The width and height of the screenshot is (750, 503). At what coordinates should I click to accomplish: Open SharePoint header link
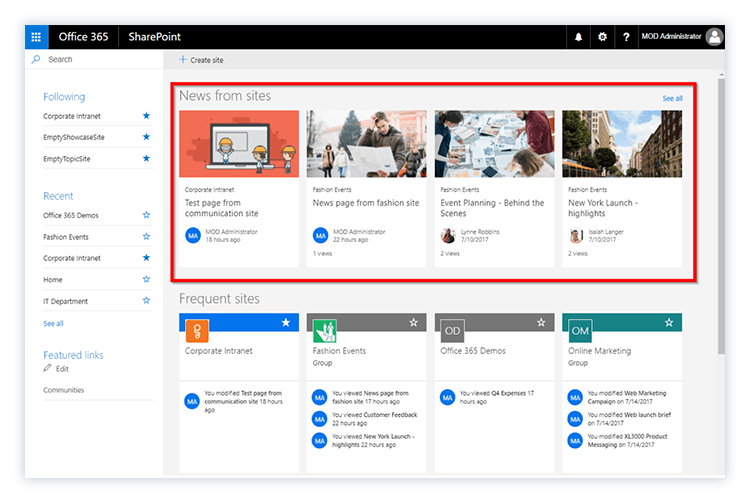point(154,37)
